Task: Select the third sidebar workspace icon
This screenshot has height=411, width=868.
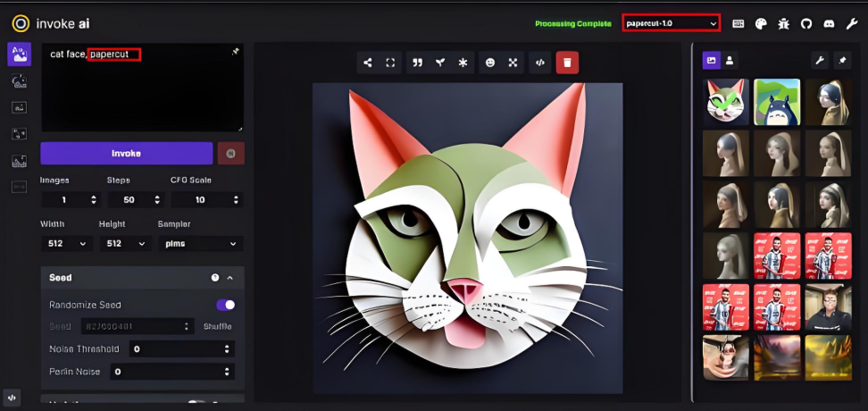Action: 19,107
